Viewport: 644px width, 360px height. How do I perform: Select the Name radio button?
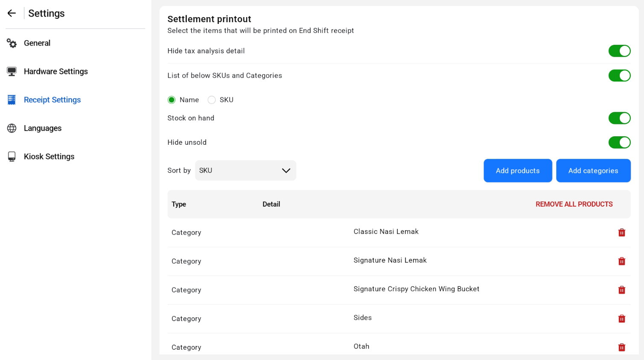[x=171, y=100]
